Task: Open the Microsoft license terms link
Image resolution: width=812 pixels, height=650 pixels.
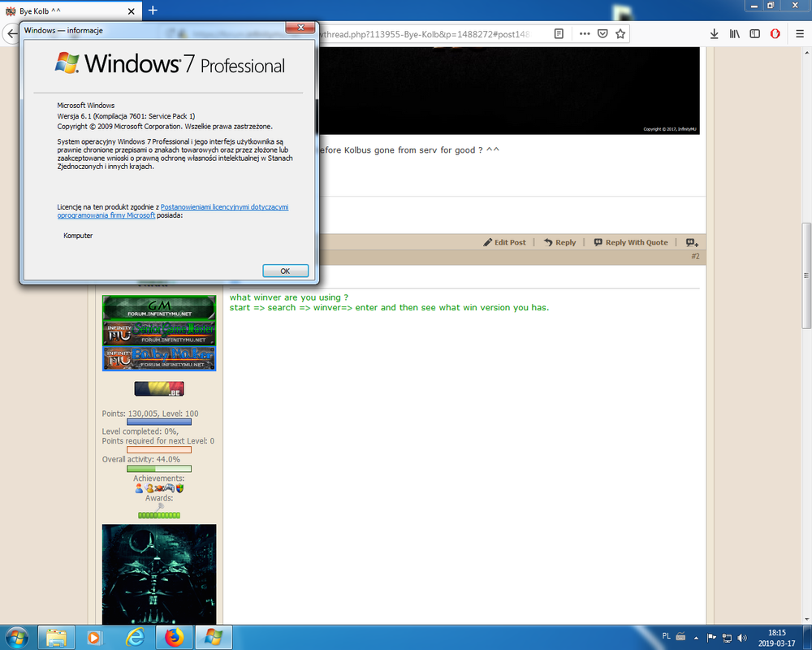Action: click(x=172, y=211)
